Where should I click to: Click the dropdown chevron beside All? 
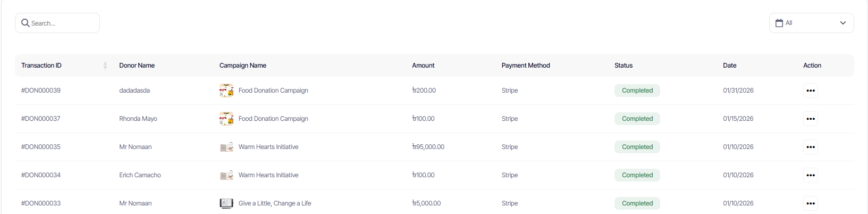tap(842, 23)
